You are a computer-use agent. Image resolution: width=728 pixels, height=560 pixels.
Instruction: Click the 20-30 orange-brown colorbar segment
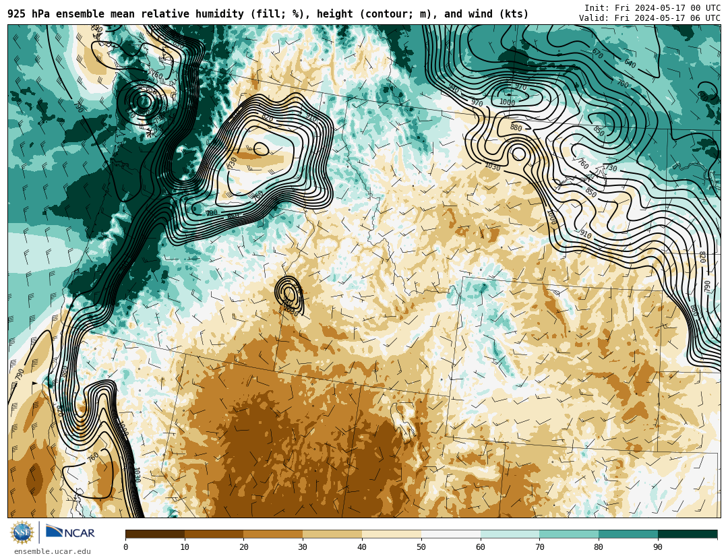(x=273, y=534)
